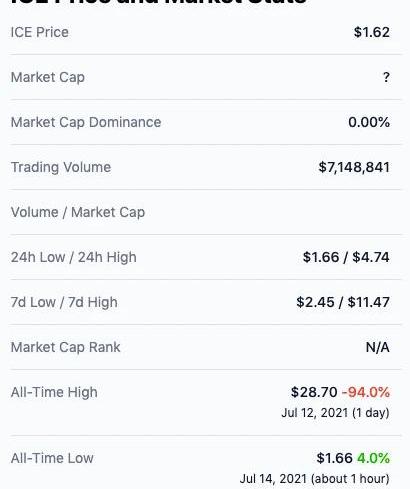Click the Trading Volume label
Viewport: 410px width, 489px height.
coord(61,167)
